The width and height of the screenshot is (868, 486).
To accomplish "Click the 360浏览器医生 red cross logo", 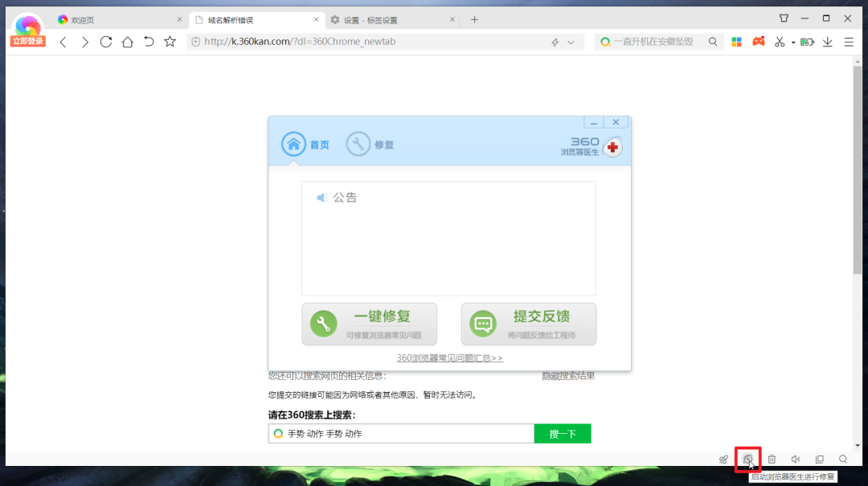I will (x=612, y=147).
